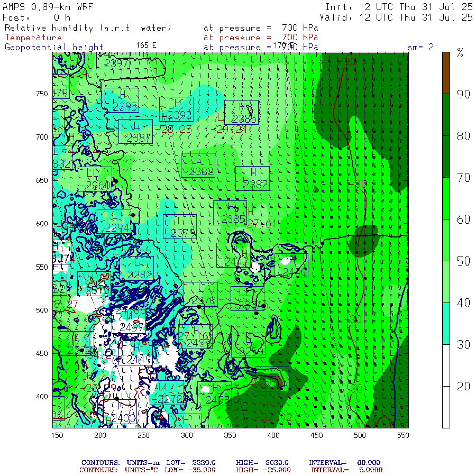Click the "%" unit label above the color bar
476x476 pixels.
point(460,53)
